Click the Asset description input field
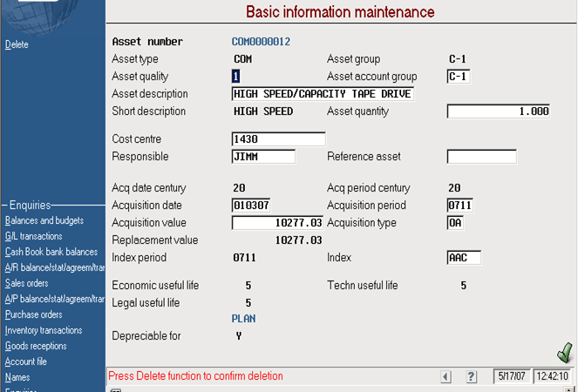This screenshot has height=392, width=578. coord(323,94)
